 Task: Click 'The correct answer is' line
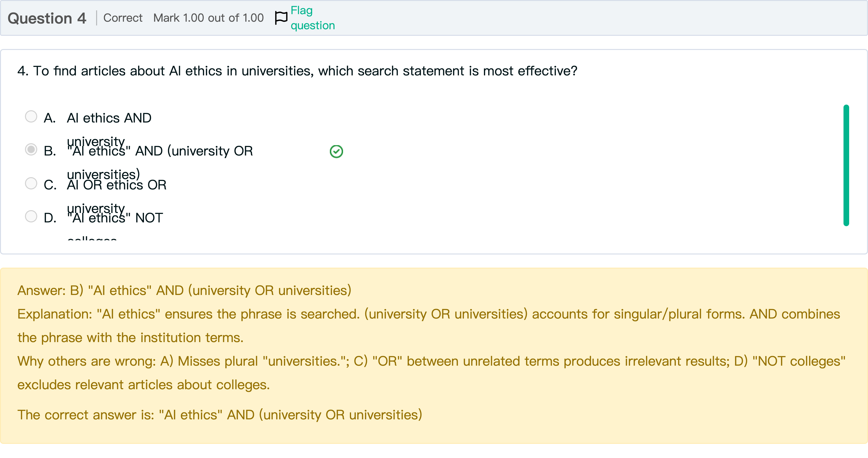219,415
